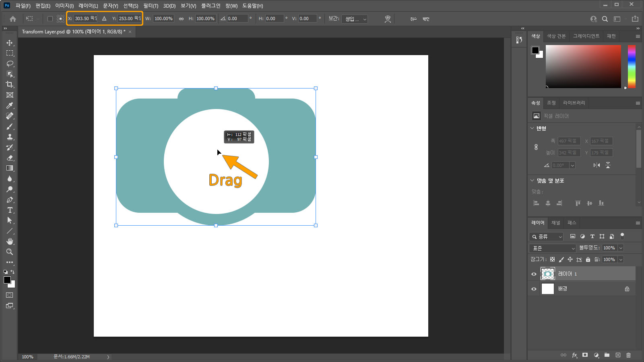Image resolution: width=644 pixels, height=362 pixels.
Task: Open the search icon in options bar
Action: coord(605,19)
